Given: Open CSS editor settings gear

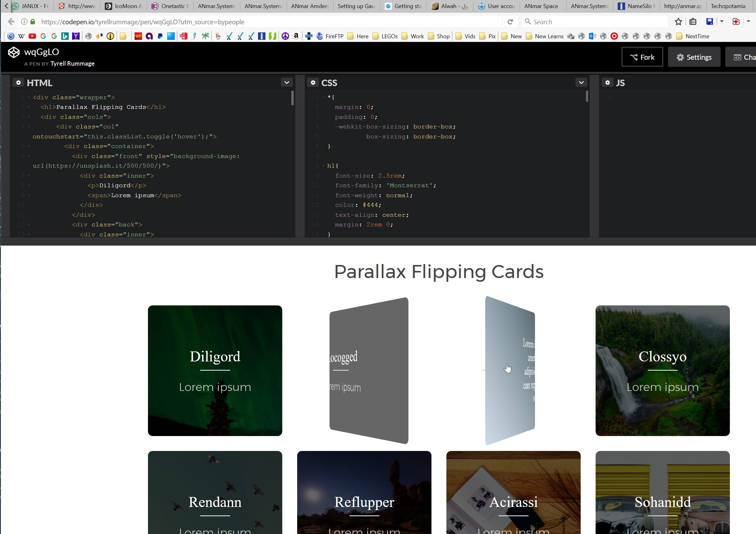Looking at the screenshot, I should (313, 83).
